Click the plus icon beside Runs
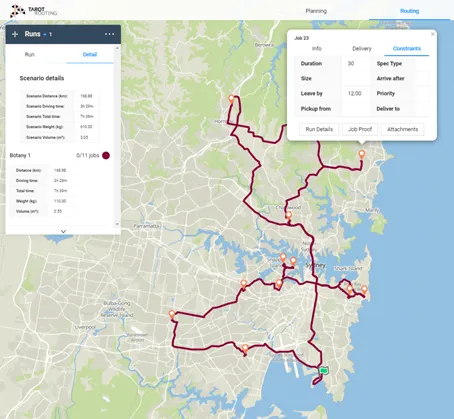Viewport: 454px width, 419px height. click(x=15, y=34)
